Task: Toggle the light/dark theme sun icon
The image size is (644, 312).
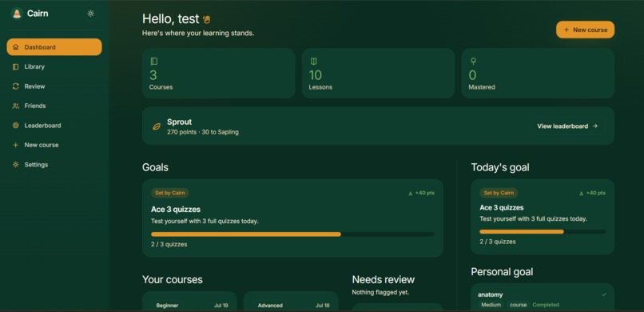Action: tap(91, 14)
